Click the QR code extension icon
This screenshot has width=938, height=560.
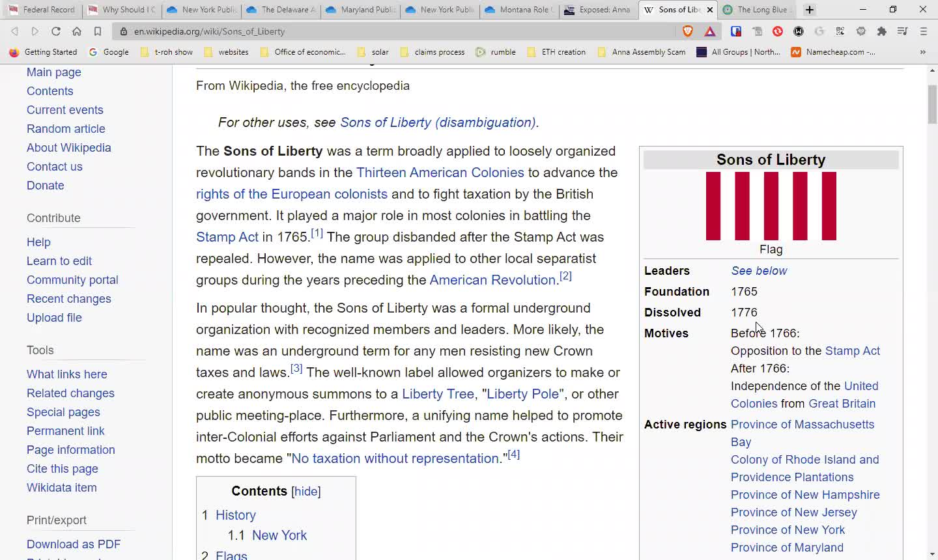coord(840,31)
